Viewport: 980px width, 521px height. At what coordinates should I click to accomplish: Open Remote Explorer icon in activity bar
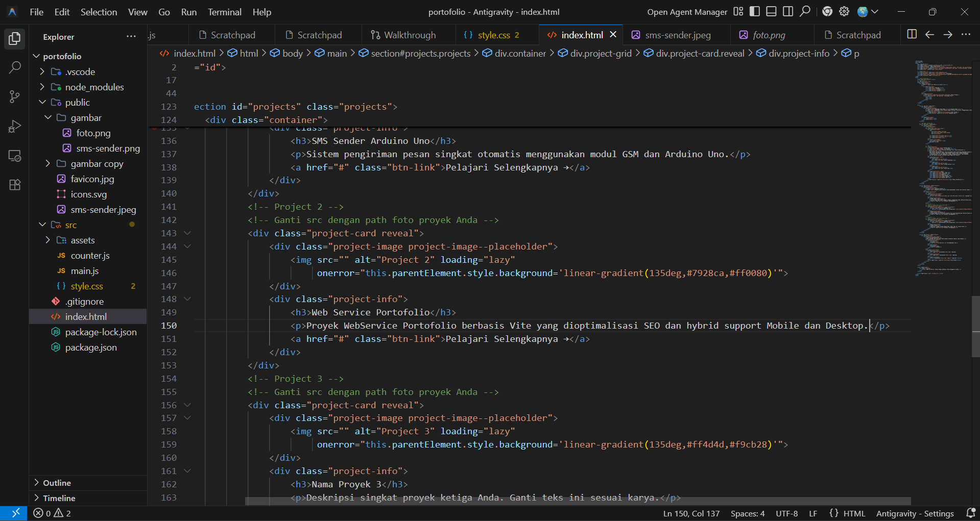click(x=15, y=156)
